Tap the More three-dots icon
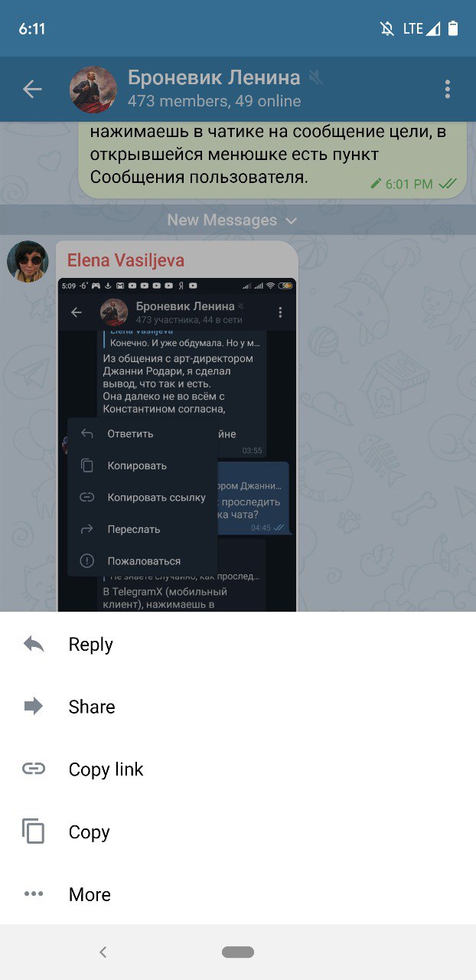This screenshot has height=980, width=476. point(34,893)
